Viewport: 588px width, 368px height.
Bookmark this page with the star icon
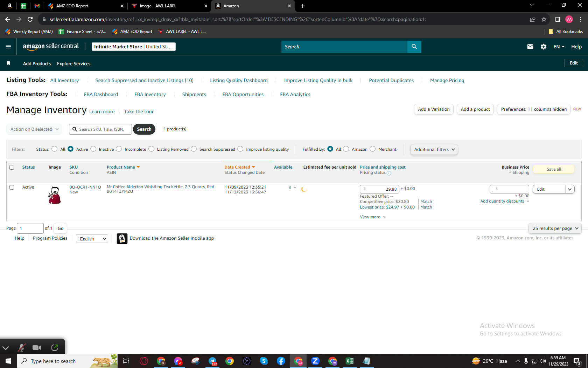[x=544, y=19]
